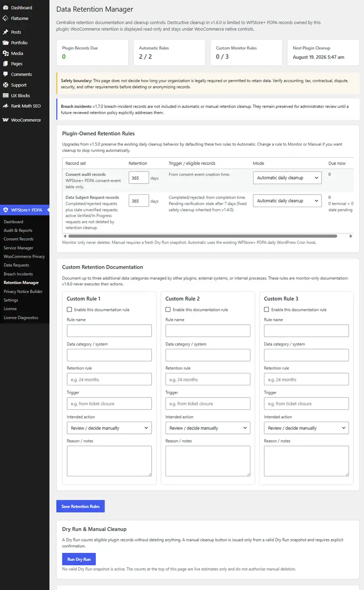Click the right arrow of rules table scrollbar

coord(351,236)
